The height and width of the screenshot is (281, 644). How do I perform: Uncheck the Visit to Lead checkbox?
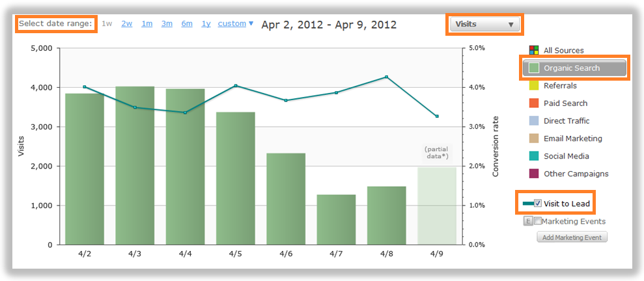coord(538,204)
